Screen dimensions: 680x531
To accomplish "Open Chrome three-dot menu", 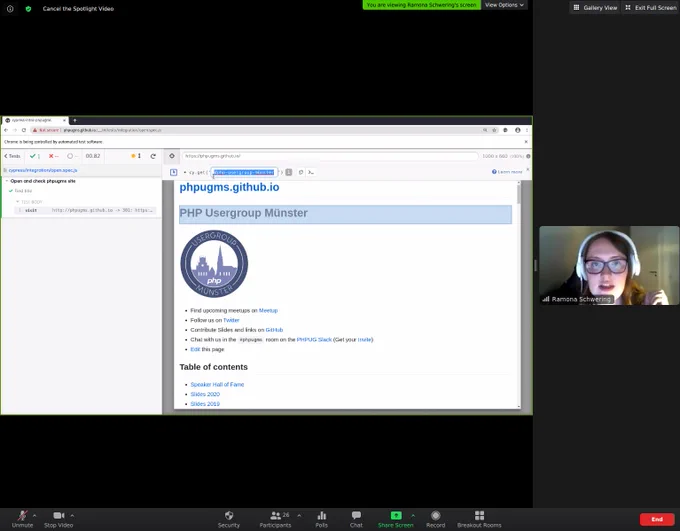I will click(x=527, y=130).
